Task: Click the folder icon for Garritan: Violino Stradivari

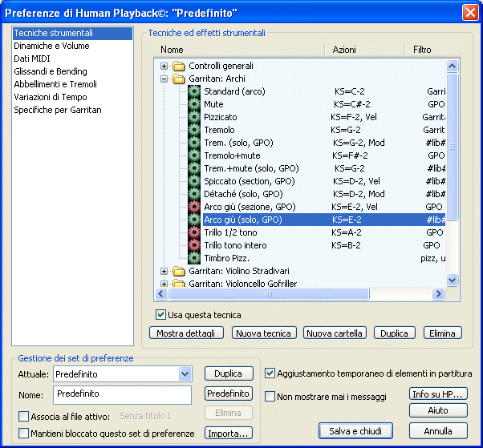Action: [x=178, y=272]
